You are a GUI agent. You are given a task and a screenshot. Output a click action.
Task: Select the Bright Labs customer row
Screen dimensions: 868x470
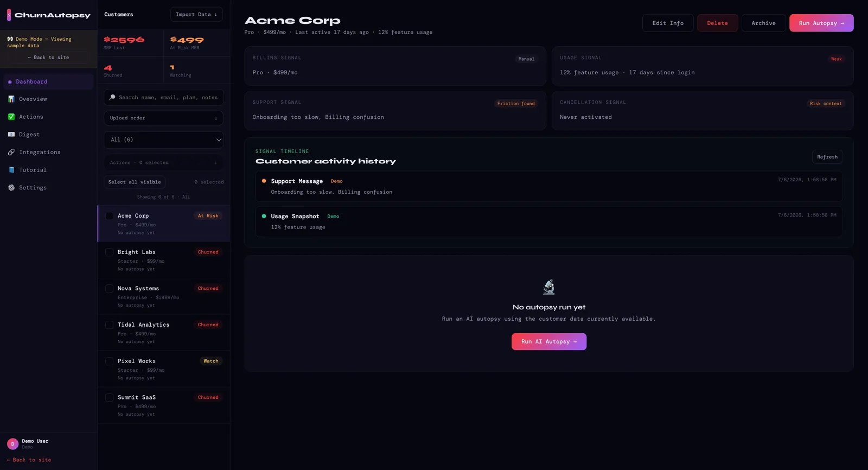[x=164, y=260]
